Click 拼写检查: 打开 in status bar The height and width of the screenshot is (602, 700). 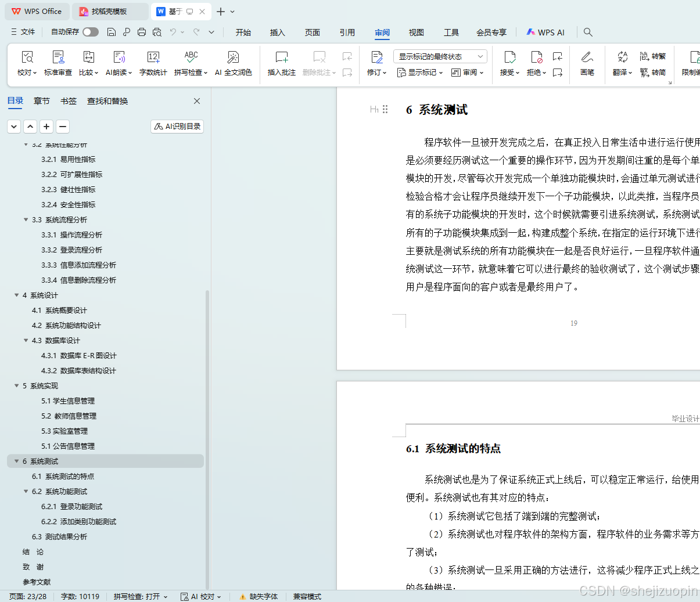pyautogui.click(x=141, y=596)
